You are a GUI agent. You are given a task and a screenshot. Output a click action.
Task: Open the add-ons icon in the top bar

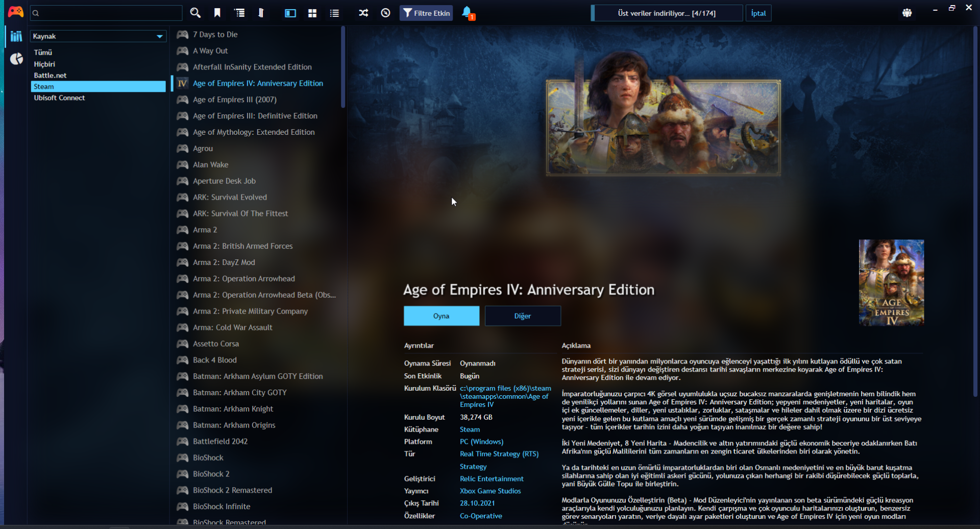point(907,13)
